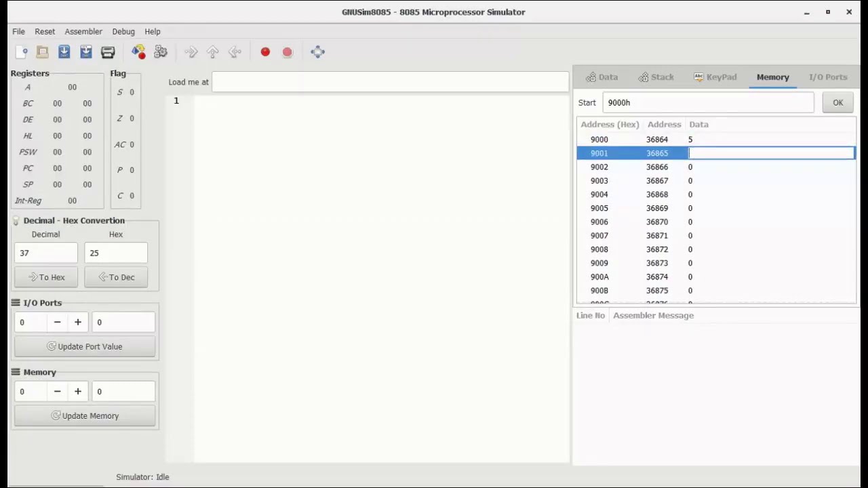Click the fullscreen arrows toolbar icon
Viewport: 868px width, 488px height.
(318, 52)
